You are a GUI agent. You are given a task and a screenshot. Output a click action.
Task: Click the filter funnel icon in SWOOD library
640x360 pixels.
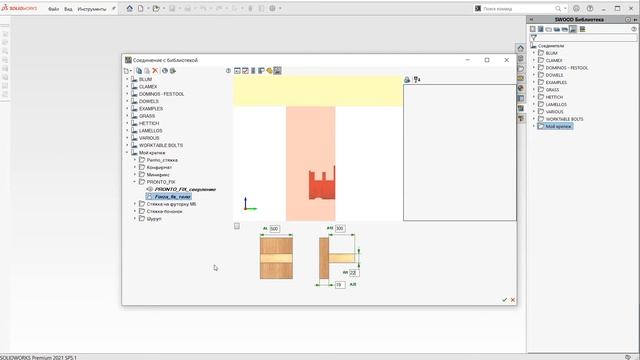click(533, 38)
